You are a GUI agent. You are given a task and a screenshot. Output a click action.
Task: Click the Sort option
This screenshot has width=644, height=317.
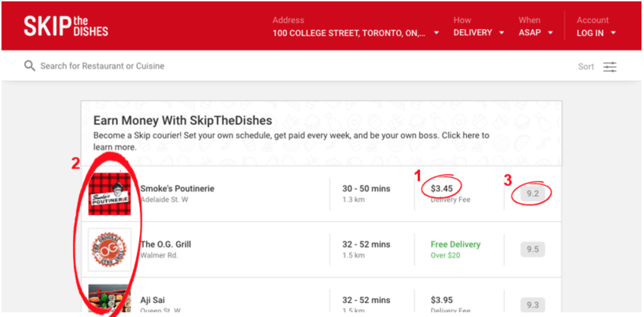586,67
